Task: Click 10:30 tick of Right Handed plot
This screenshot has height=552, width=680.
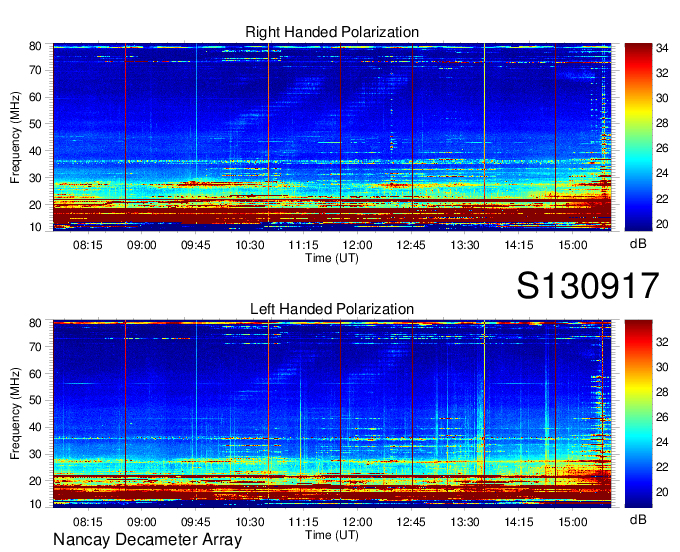Action: pyautogui.click(x=250, y=245)
